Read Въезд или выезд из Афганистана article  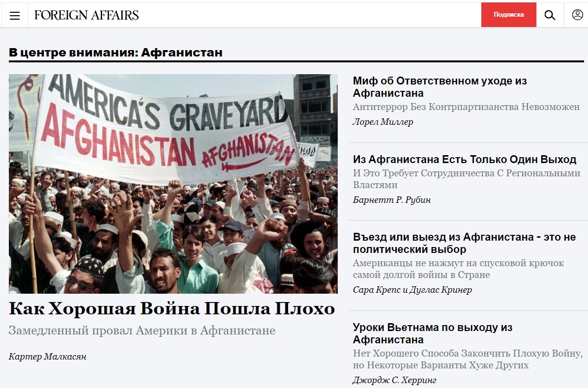464,243
